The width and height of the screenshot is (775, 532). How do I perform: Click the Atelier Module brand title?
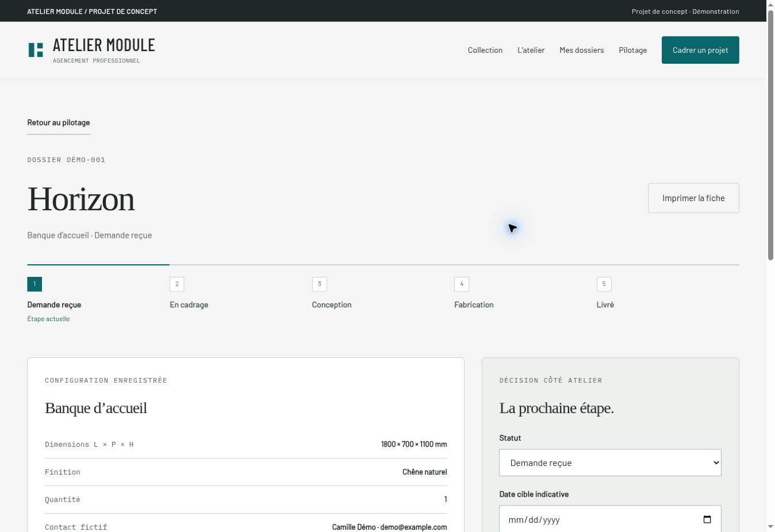[104, 45]
